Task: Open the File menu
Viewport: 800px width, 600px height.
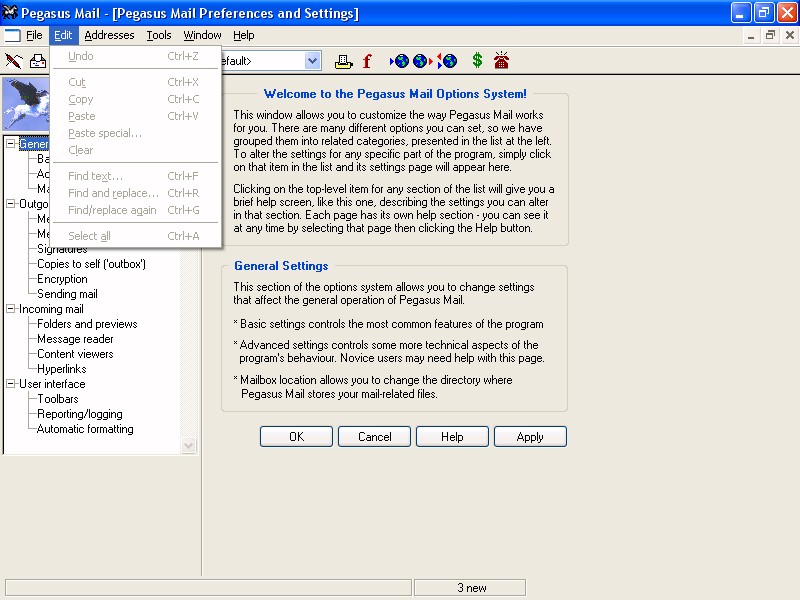Action: 34,35
